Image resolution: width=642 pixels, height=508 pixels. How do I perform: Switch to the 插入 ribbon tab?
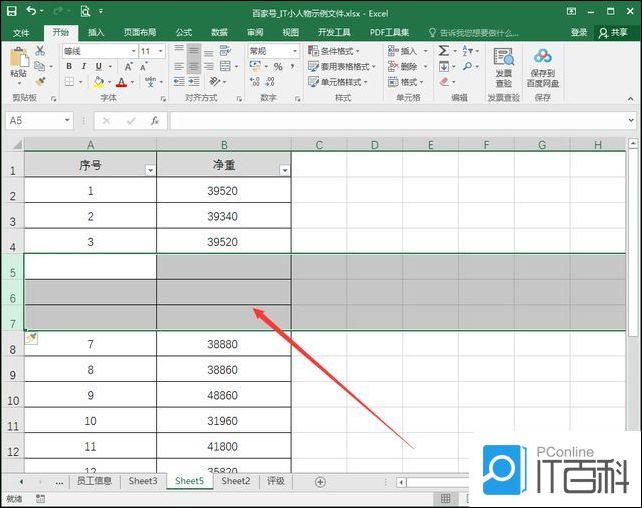[96, 32]
